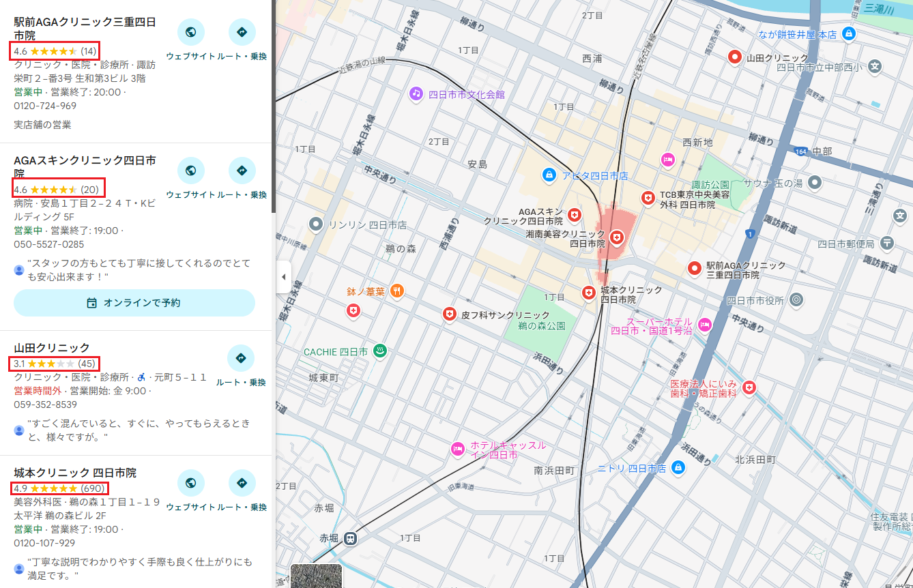The height and width of the screenshot is (588, 913).
Task: Open 山田クリニック listing title
Action: pyautogui.click(x=52, y=348)
